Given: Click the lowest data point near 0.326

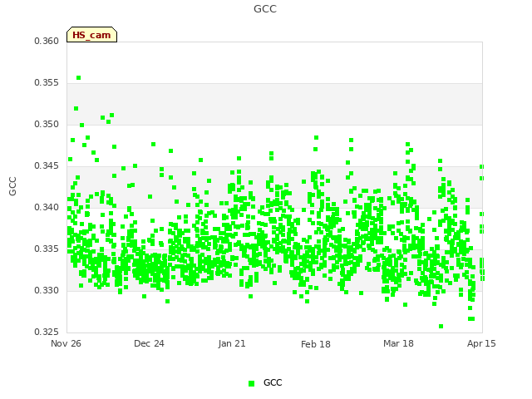Looking at the screenshot, I should pyautogui.click(x=441, y=327).
